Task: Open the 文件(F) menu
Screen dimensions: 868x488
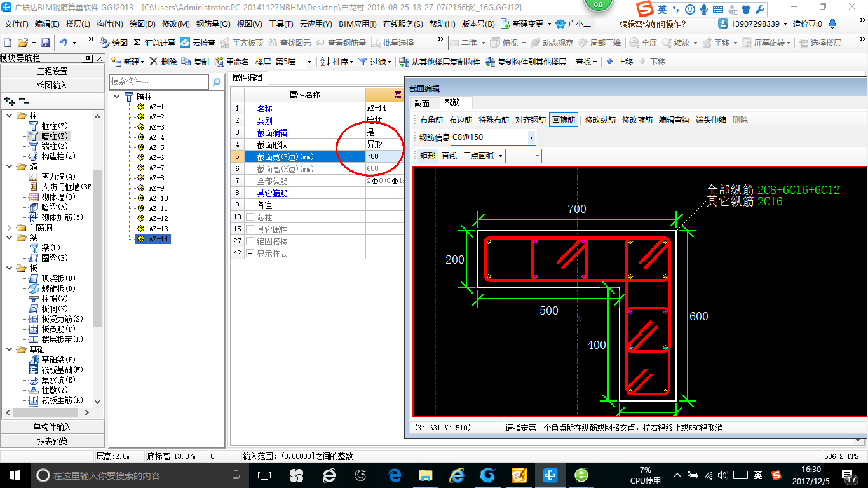Action: (x=17, y=24)
